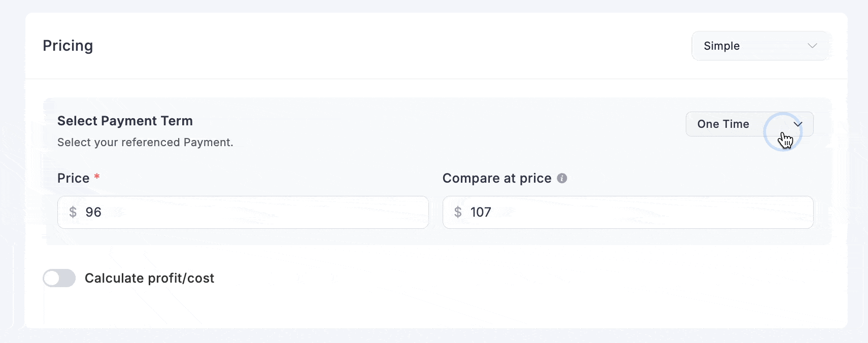Viewport: 868px width, 343px height.
Task: Click the chevron arrow on the Simple dropdown
Action: pos(812,46)
